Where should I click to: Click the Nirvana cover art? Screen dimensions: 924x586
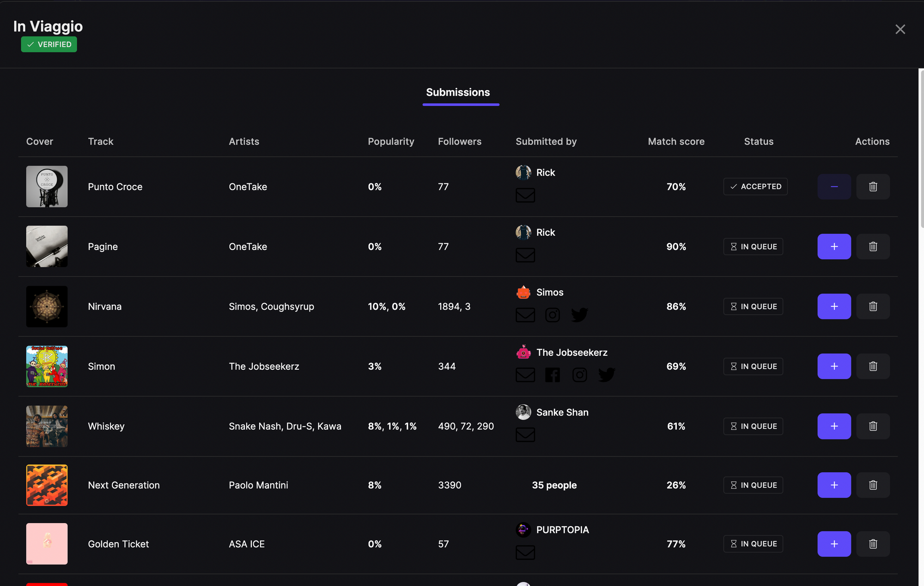pyautogui.click(x=47, y=306)
